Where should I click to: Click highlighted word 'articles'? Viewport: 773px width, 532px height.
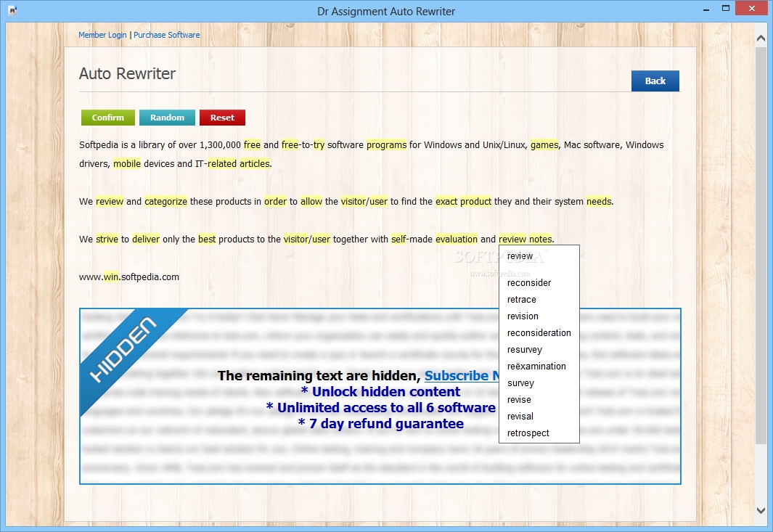tap(254, 164)
